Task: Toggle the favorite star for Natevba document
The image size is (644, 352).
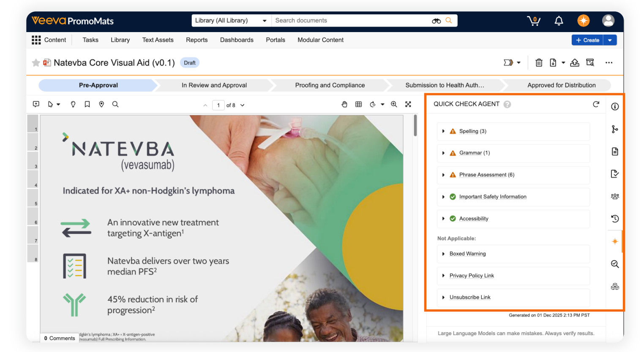Action: click(x=36, y=63)
